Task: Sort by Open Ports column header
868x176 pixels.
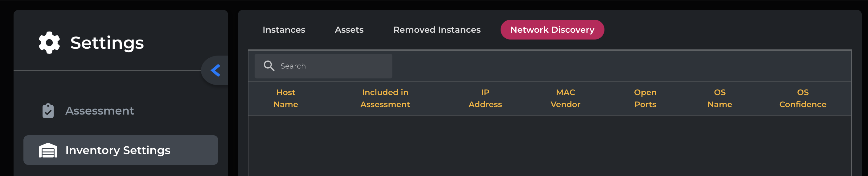Action: point(645,98)
